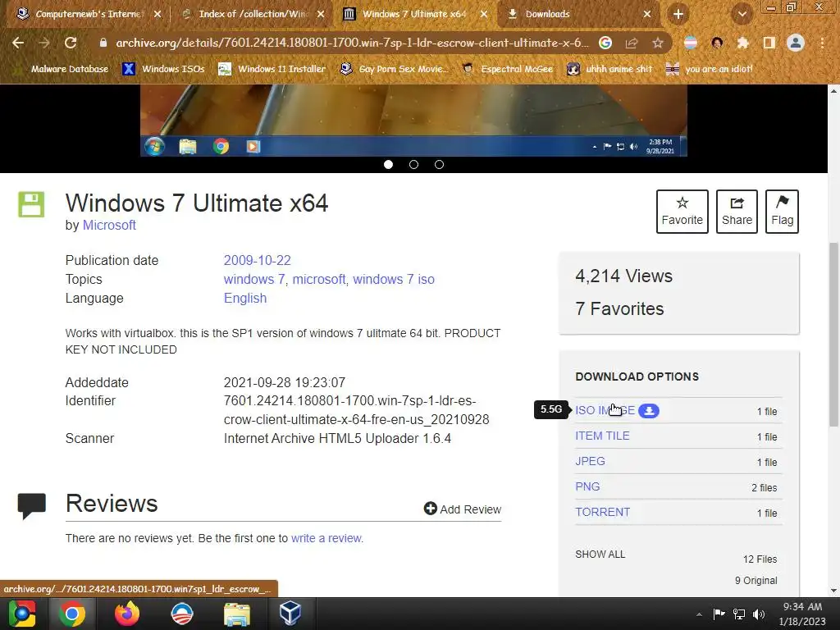This screenshot has height=630, width=840.
Task: Open publication date 2009-10-22 link
Action: click(257, 260)
